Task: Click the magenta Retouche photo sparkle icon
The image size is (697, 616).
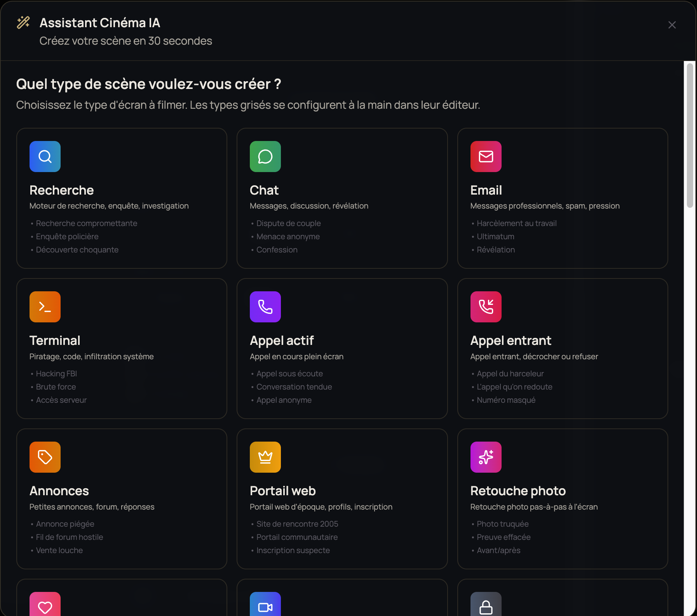Action: click(486, 457)
